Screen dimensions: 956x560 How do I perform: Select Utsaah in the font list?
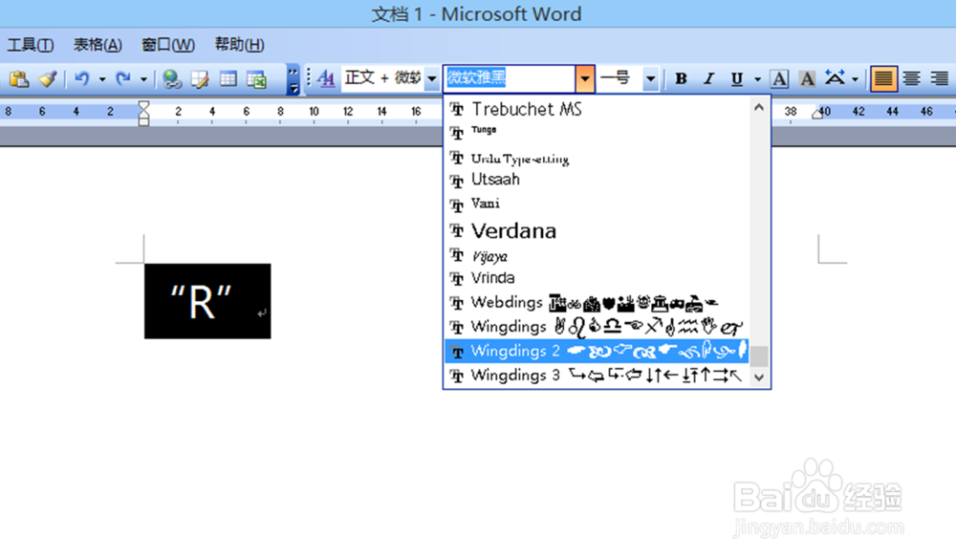coord(597,180)
